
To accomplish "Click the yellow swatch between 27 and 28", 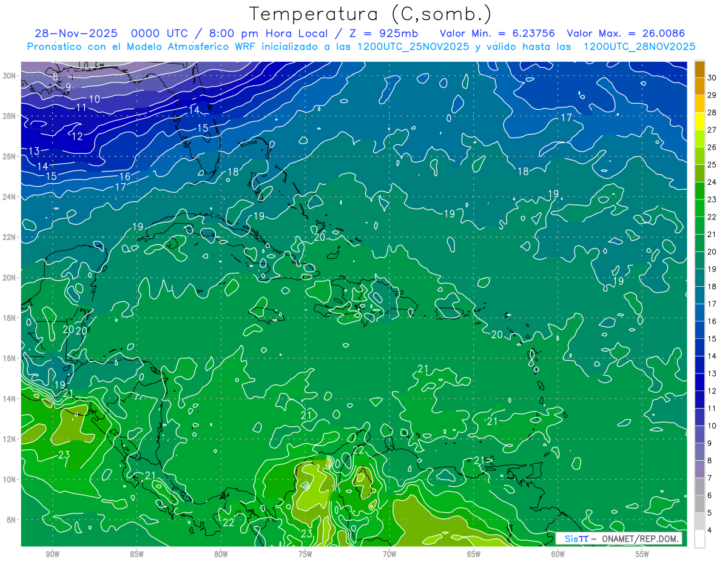I will point(699,121).
